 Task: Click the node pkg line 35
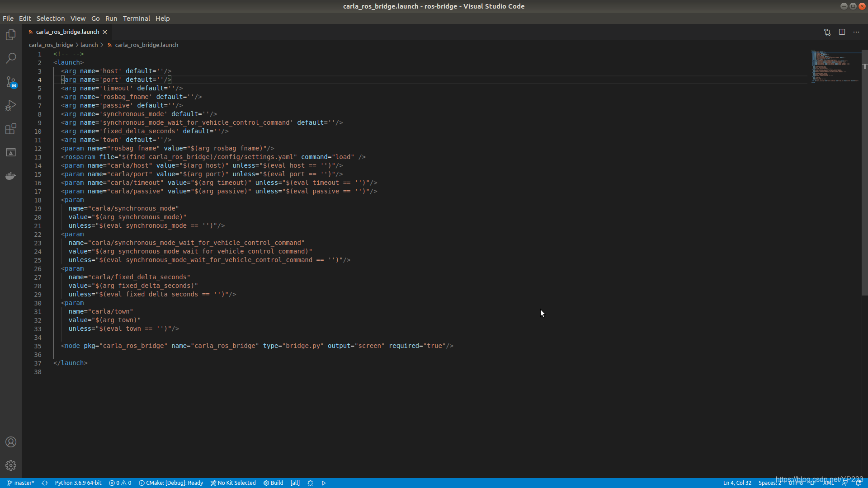[x=257, y=346]
